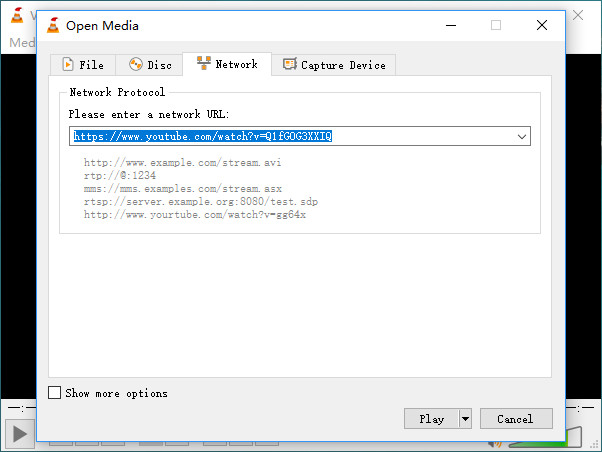The image size is (602, 452).
Task: Switch to the Disc tab
Action: point(150,65)
